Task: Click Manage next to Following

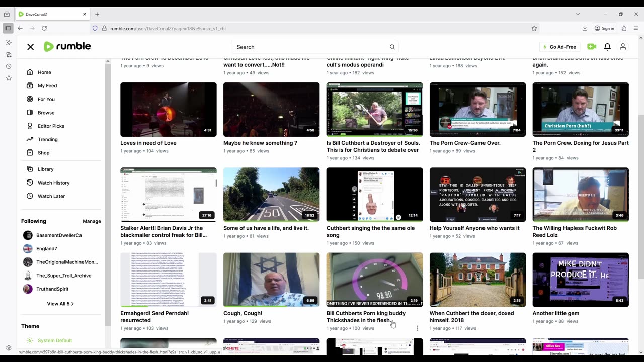Action: (x=92, y=221)
